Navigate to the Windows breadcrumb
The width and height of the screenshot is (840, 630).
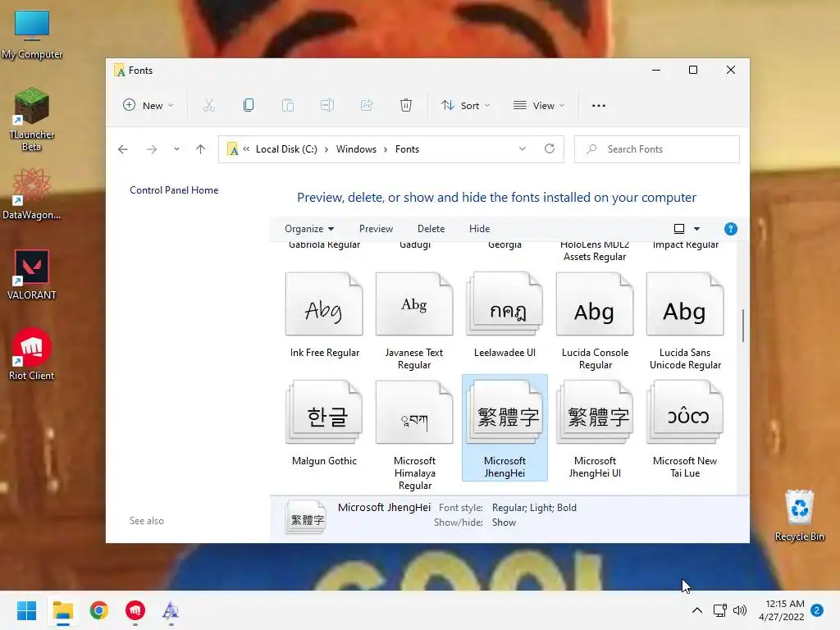click(356, 149)
